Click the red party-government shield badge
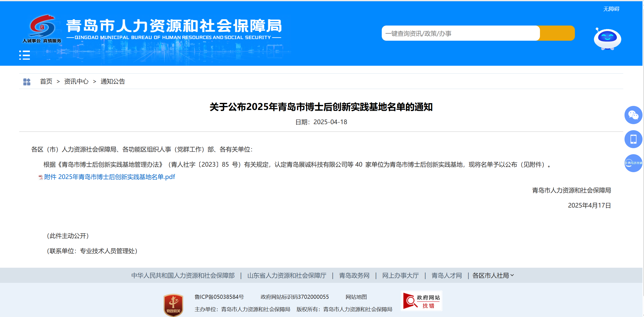Image resolution: width=644 pixels, height=317 pixels. coord(173,305)
